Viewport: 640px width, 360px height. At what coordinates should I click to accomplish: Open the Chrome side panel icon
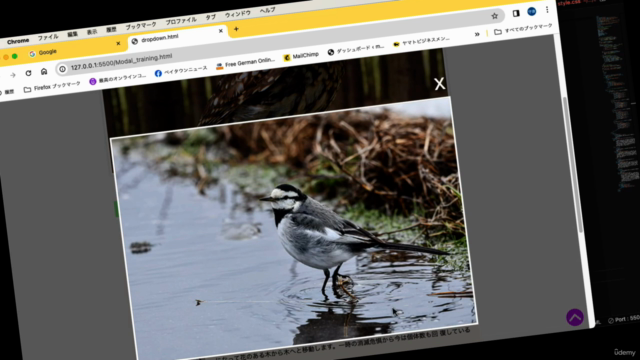[516, 13]
